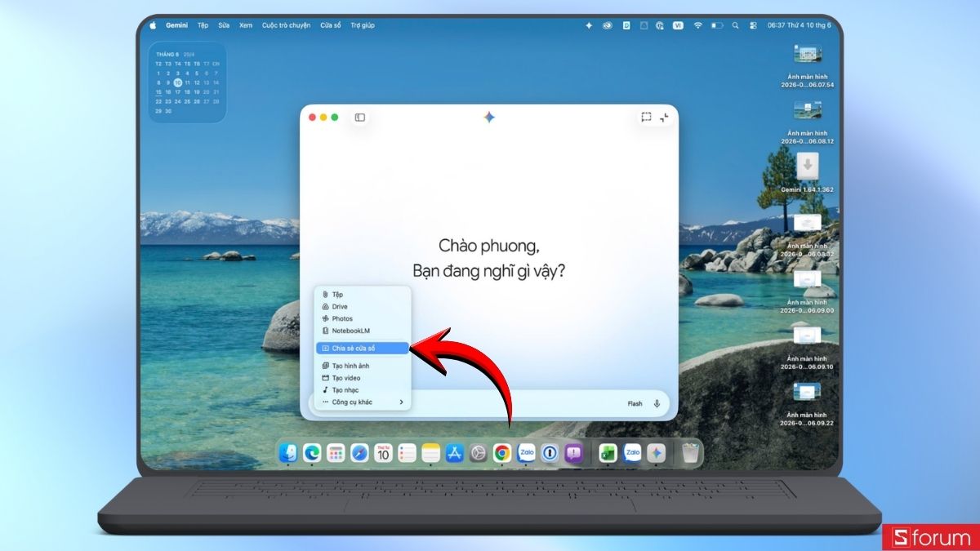Click the Gemini sparkle icon in menu bar
Image resolution: width=980 pixels, height=551 pixels.
(589, 25)
